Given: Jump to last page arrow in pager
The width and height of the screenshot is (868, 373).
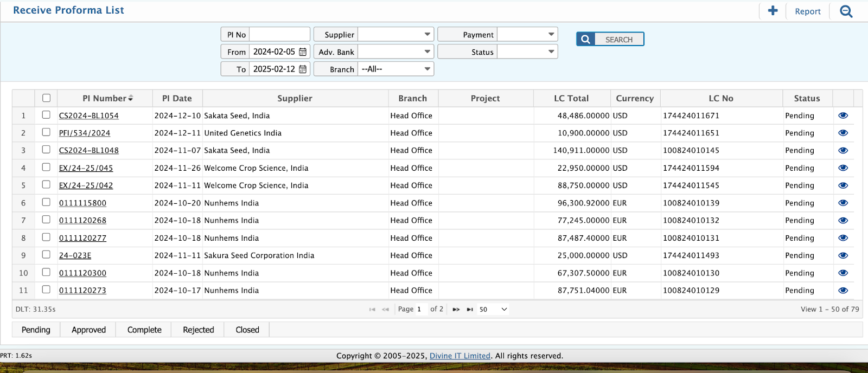Looking at the screenshot, I should 470,310.
